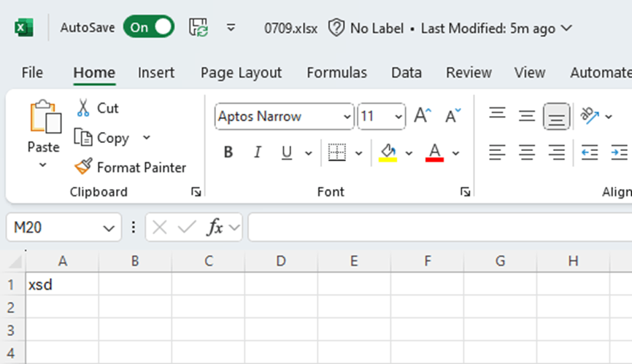
Task: Toggle Bold formatting button
Action: click(x=228, y=152)
